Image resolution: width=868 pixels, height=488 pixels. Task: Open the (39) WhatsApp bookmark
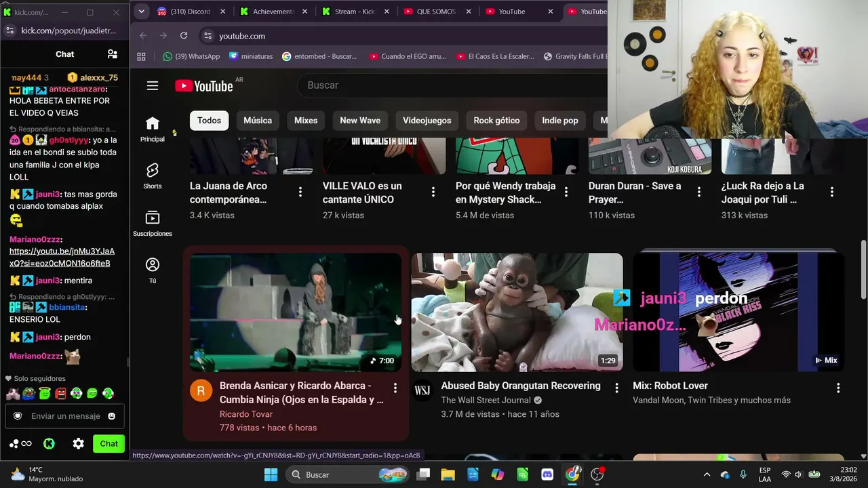tap(191, 56)
